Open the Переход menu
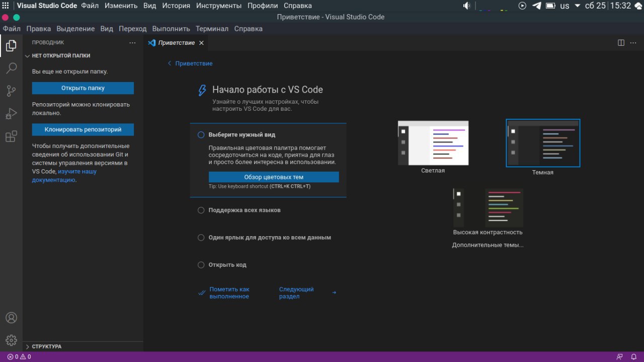Viewport: 644px width, 362px height. coord(133,29)
